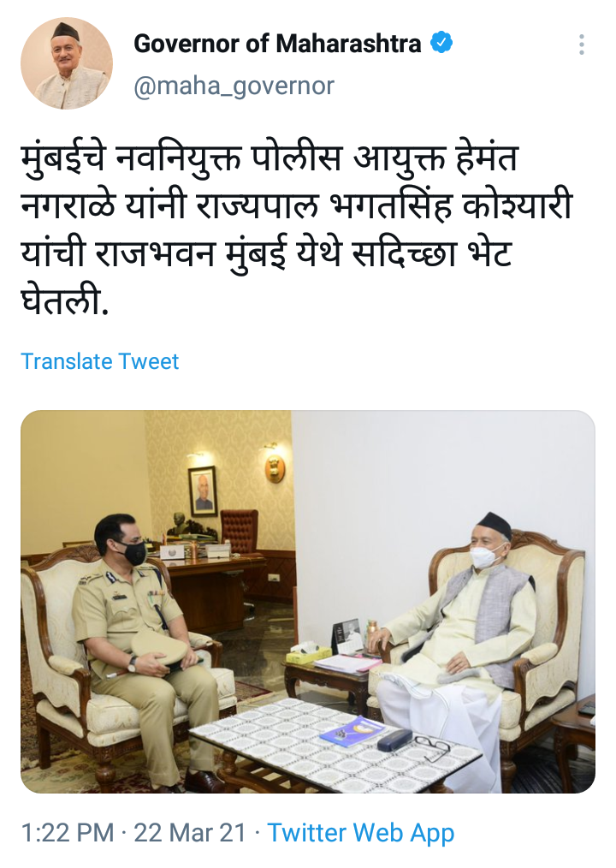Click the blue verified badge
This screenshot has width=616, height=868.
tap(441, 43)
